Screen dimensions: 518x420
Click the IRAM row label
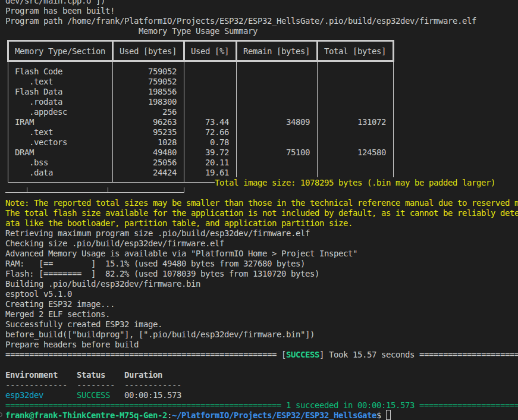click(24, 122)
